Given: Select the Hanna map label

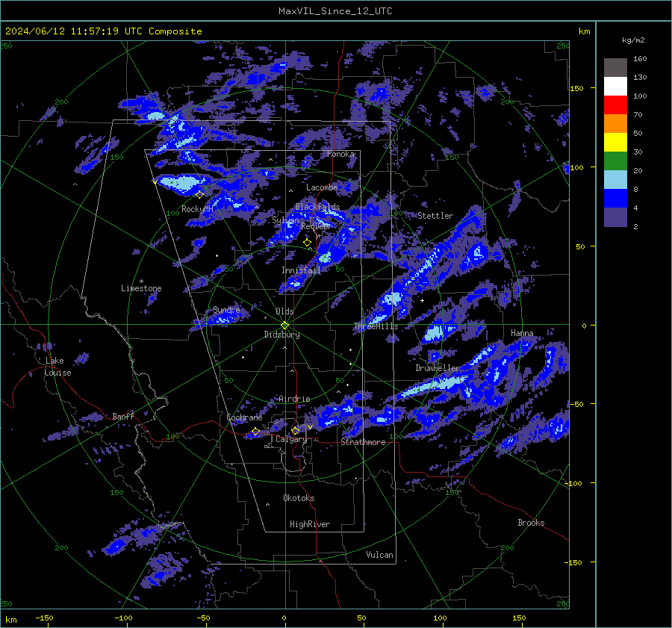Looking at the screenshot, I should [x=522, y=333].
